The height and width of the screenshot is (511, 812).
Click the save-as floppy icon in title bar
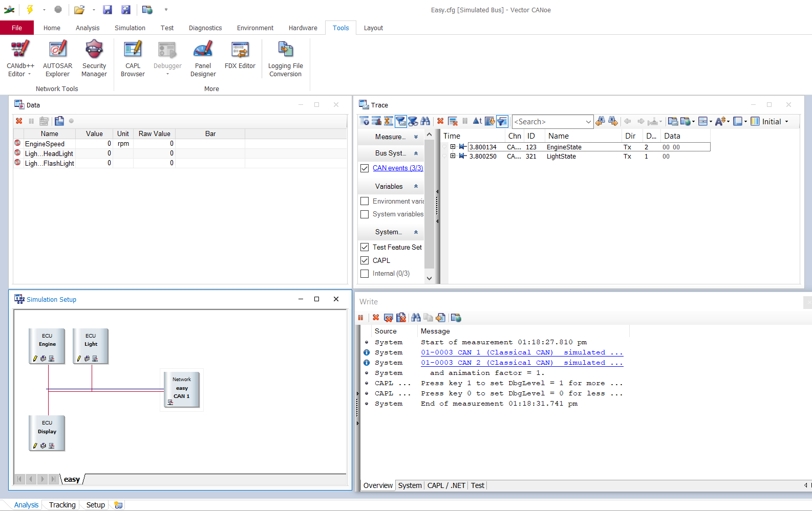click(126, 9)
